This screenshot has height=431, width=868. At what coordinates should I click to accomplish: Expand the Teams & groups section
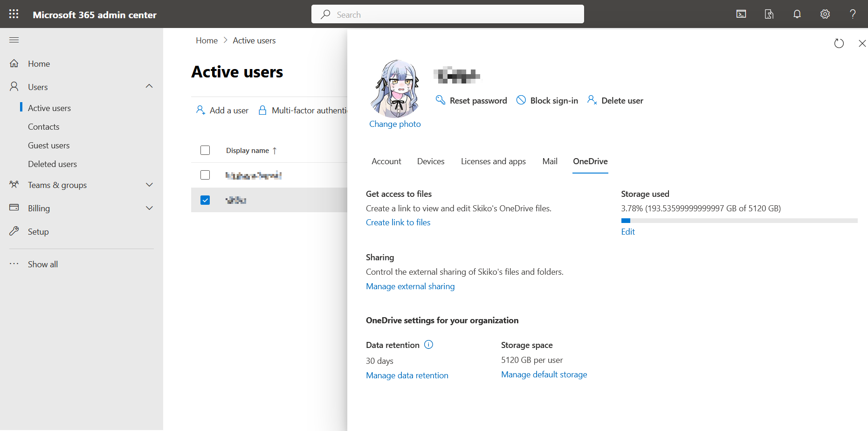pos(149,185)
